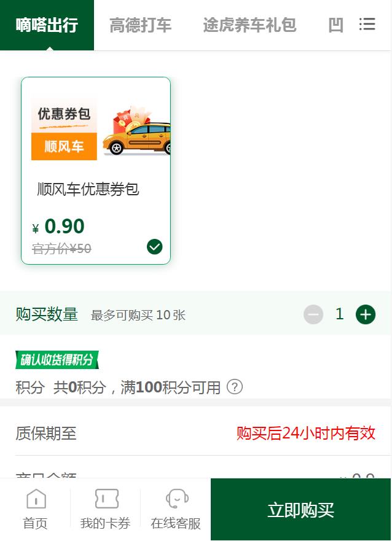Expand the full category list menu
Image resolution: width=392 pixels, height=541 pixels.
(367, 25)
